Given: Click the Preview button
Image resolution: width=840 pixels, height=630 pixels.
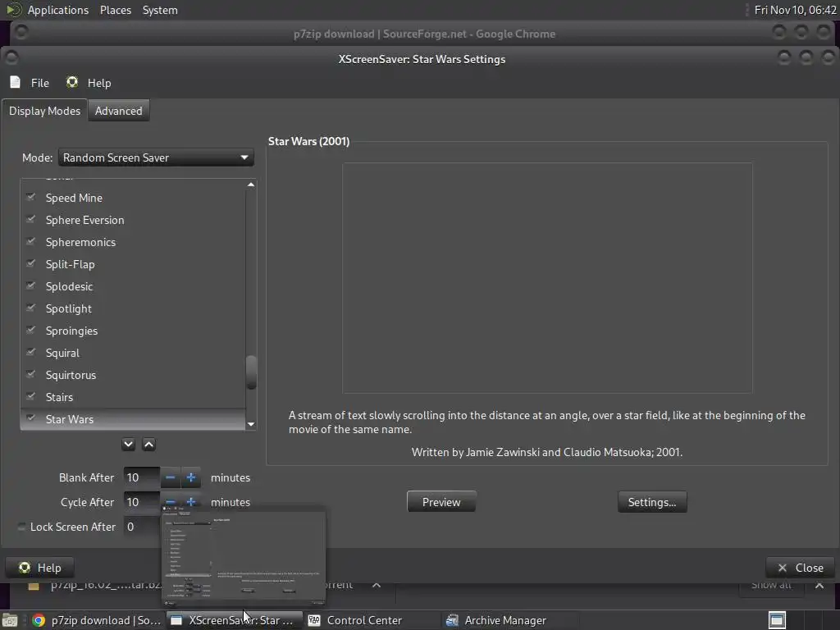Looking at the screenshot, I should click(x=441, y=502).
